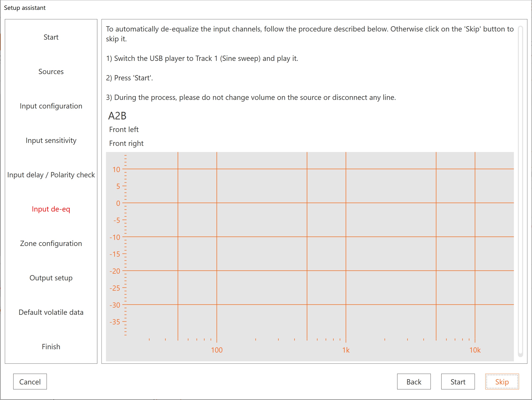The width and height of the screenshot is (532, 400).
Task: Click the A2B source heading
Action: 117,116
